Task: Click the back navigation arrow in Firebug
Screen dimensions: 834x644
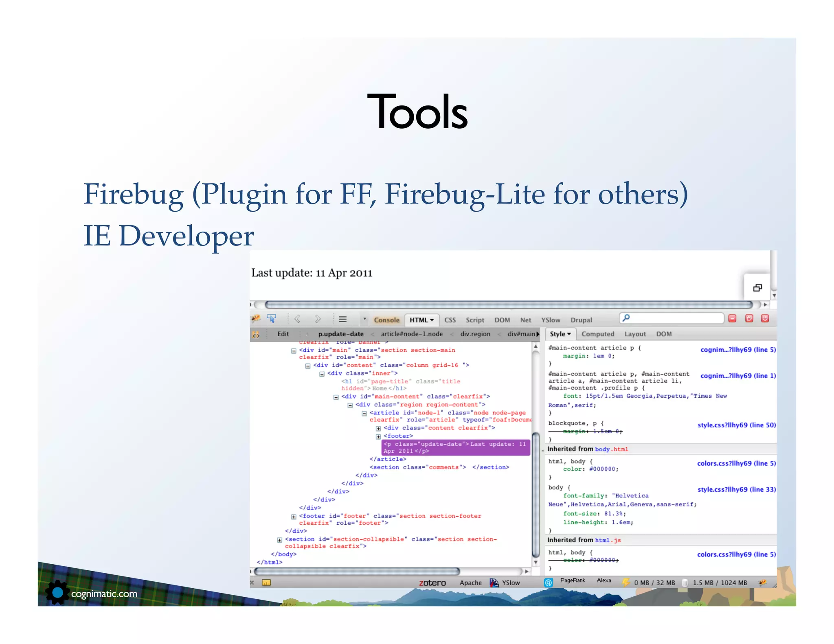Action: pos(297,319)
